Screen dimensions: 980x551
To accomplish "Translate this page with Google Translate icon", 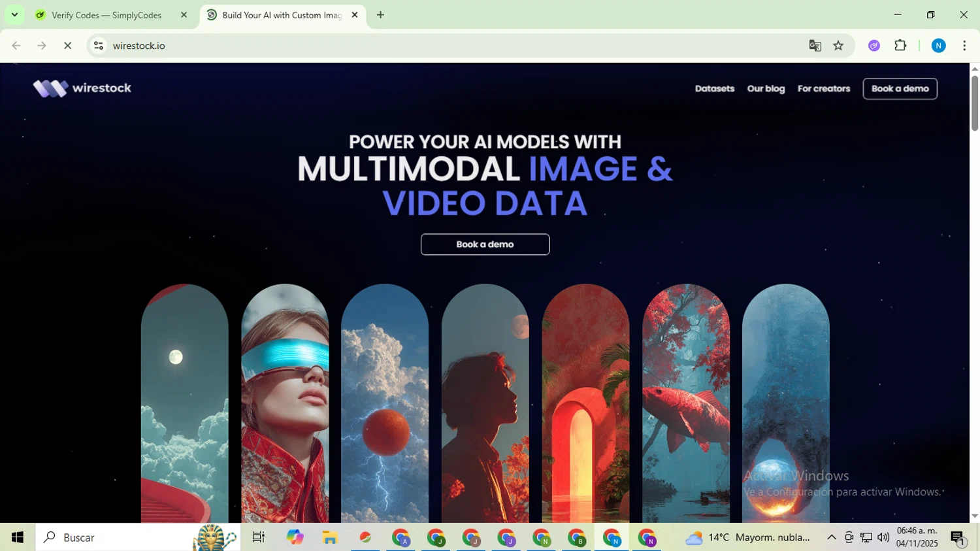I will (815, 46).
